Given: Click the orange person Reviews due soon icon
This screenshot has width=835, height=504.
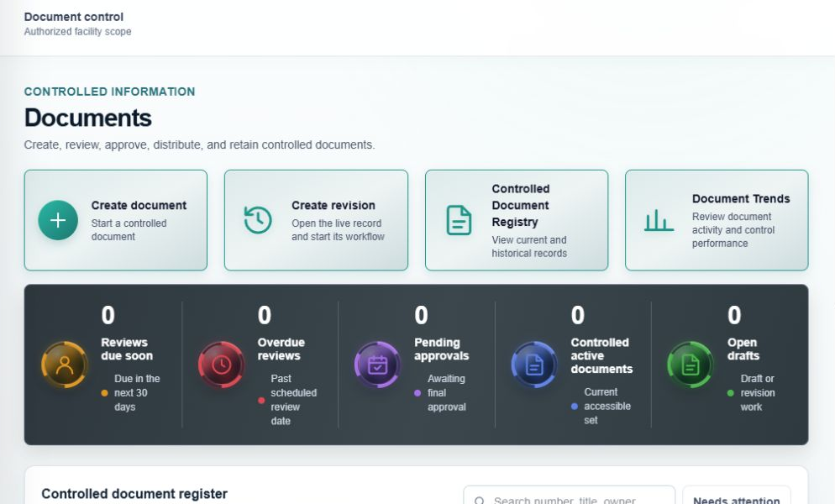Looking at the screenshot, I should pyautogui.click(x=65, y=365).
